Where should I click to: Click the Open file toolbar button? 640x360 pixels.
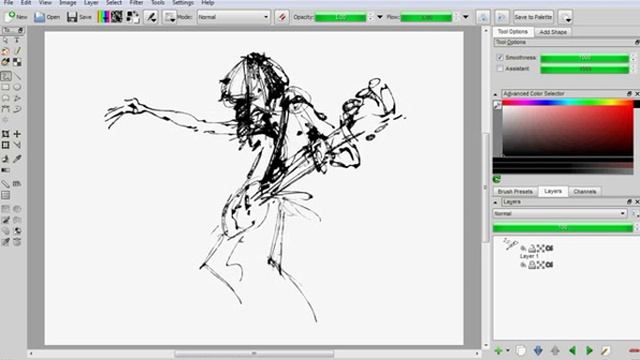[47, 17]
